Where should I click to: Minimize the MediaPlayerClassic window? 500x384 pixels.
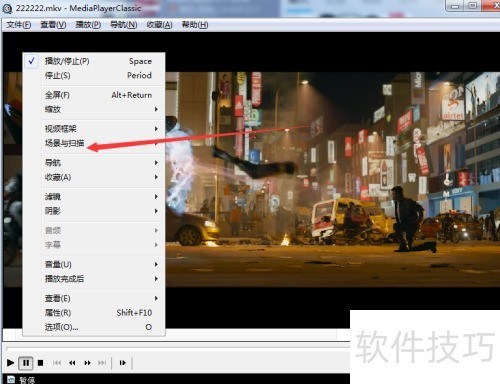[455, 6]
